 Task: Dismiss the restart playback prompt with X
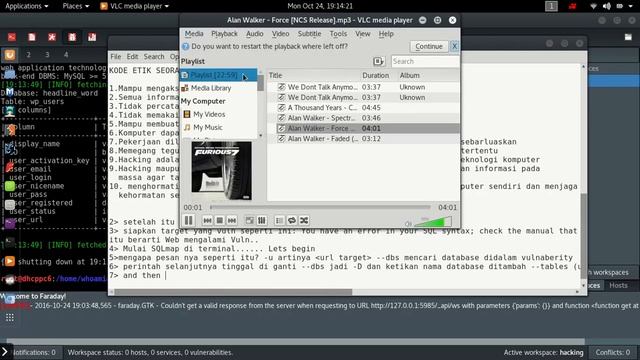point(454,46)
